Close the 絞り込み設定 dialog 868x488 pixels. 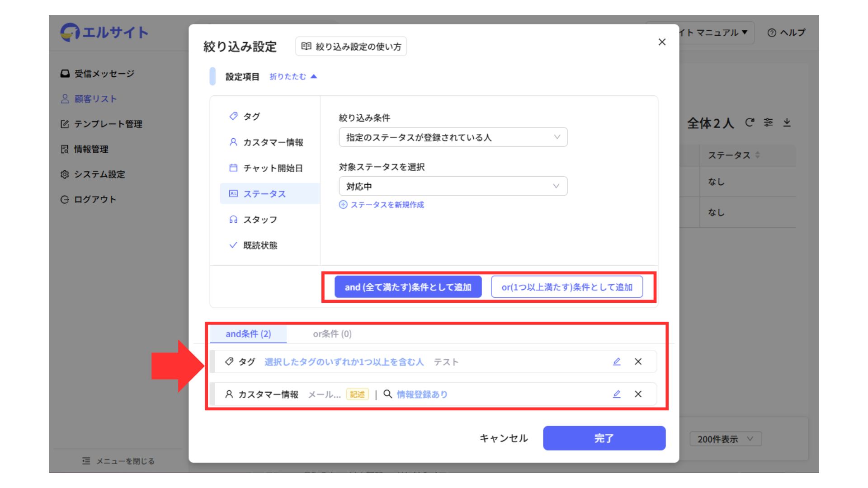click(662, 42)
